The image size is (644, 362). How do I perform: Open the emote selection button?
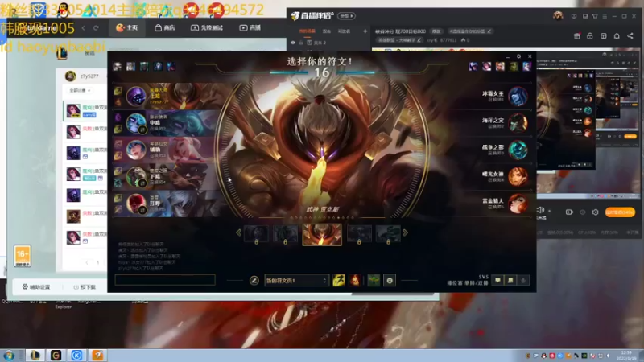tap(390, 280)
